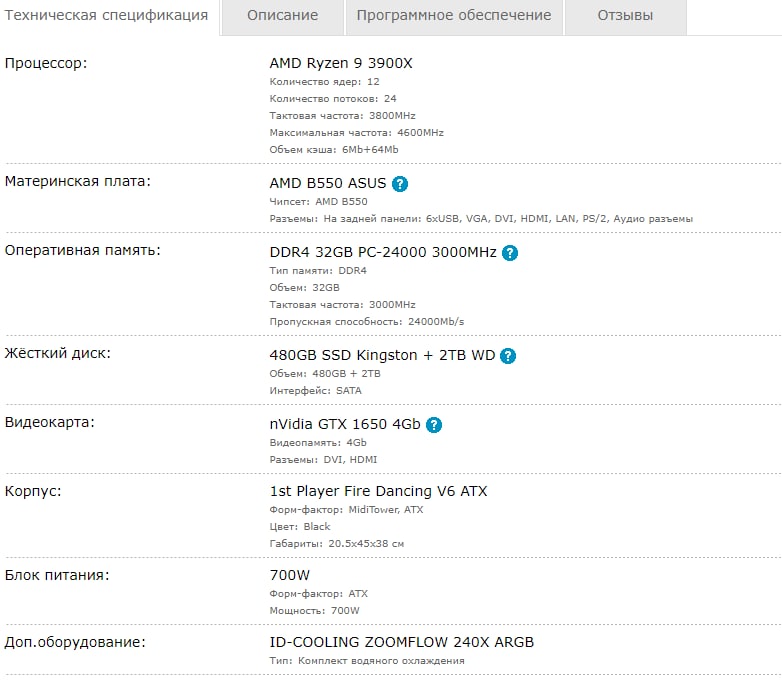
Task: Click the Объем: 32GB line
Action: coord(304,288)
